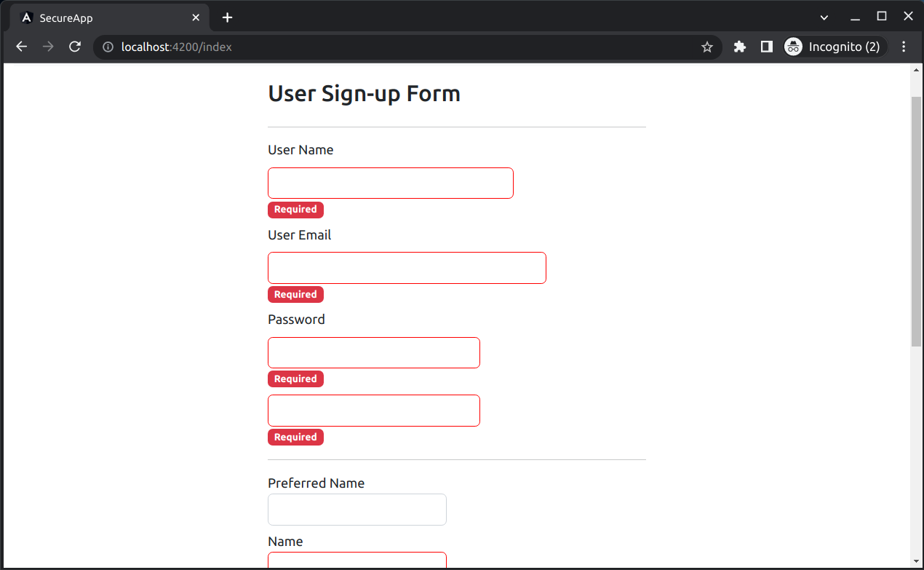Screen dimensions: 924x570
Task: Open a new tab
Action: tap(228, 17)
